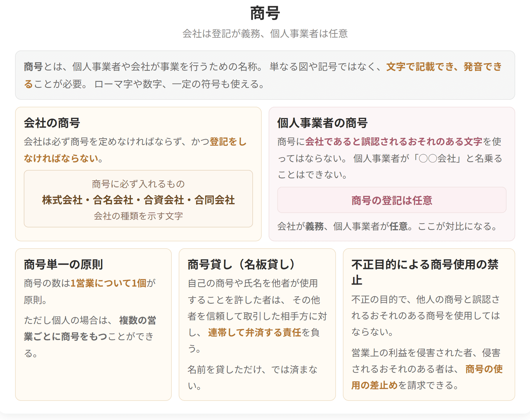Click sentence ローマ字や数字、一定の符号も使える。

click(180, 84)
